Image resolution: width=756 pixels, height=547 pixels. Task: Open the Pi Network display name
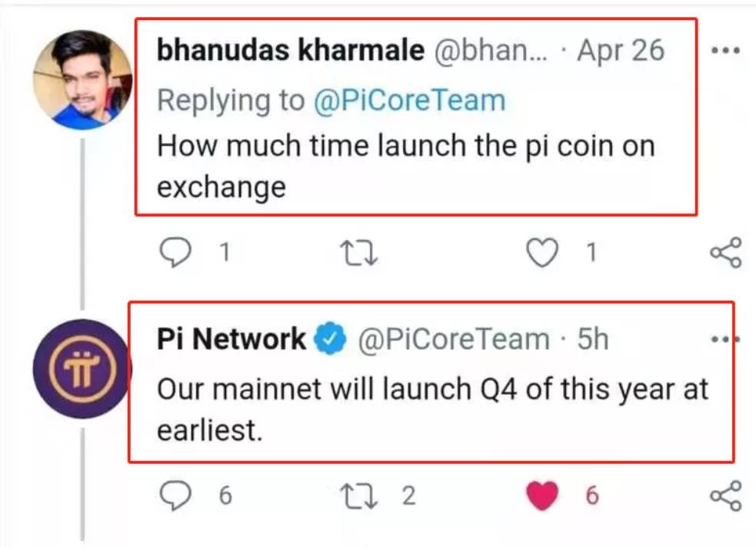click(x=231, y=339)
